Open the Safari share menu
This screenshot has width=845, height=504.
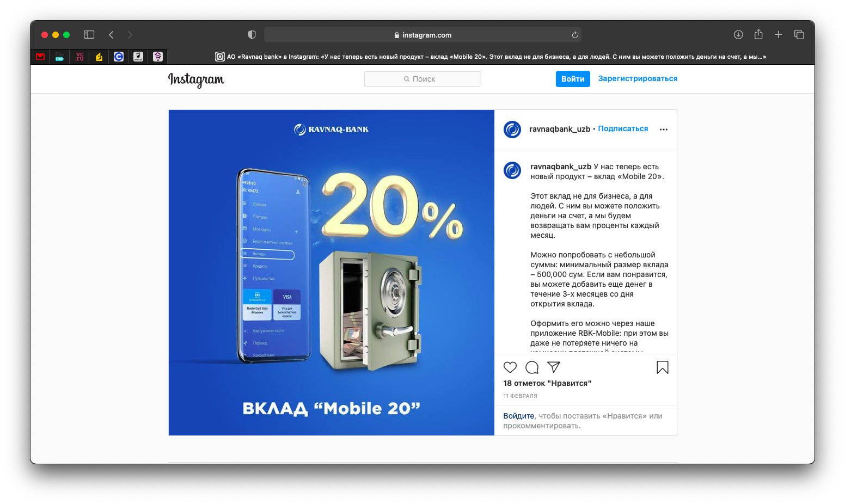758,34
